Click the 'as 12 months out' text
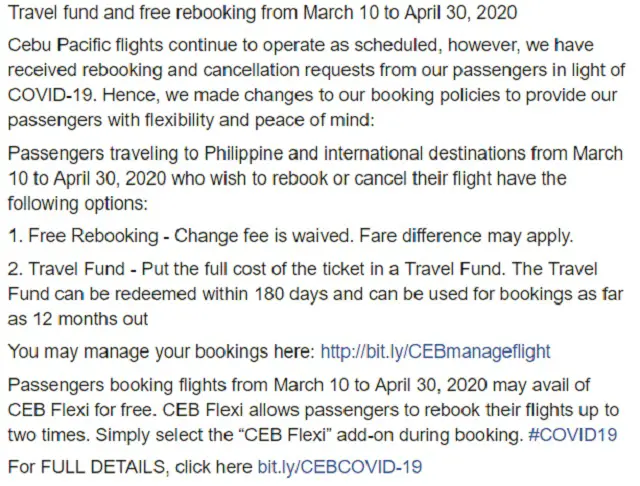Viewport: 640px width, 486px height. [78, 319]
